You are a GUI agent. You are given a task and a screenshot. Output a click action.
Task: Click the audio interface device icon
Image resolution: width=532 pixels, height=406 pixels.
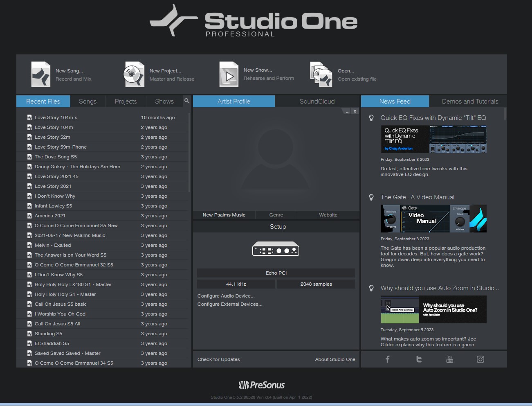[x=276, y=249]
